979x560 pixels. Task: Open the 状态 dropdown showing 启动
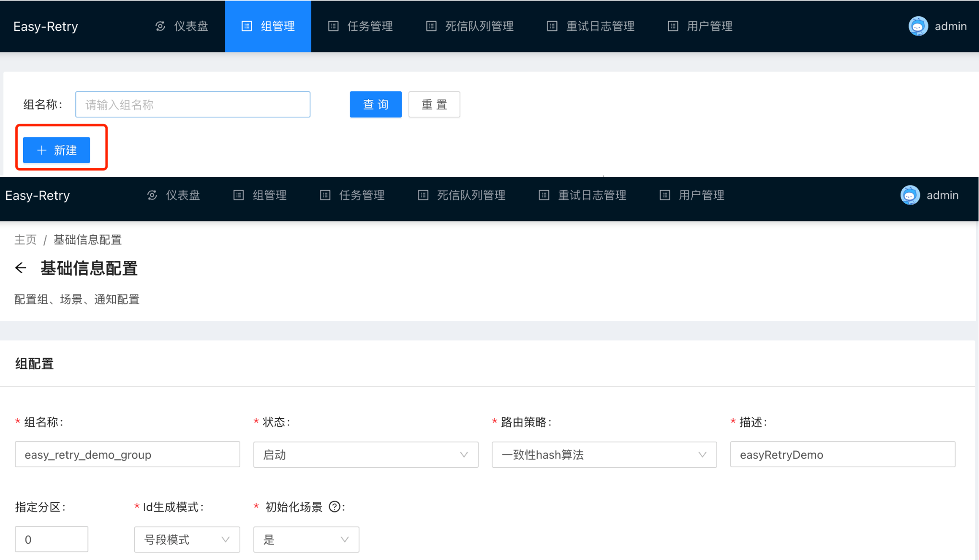(366, 454)
